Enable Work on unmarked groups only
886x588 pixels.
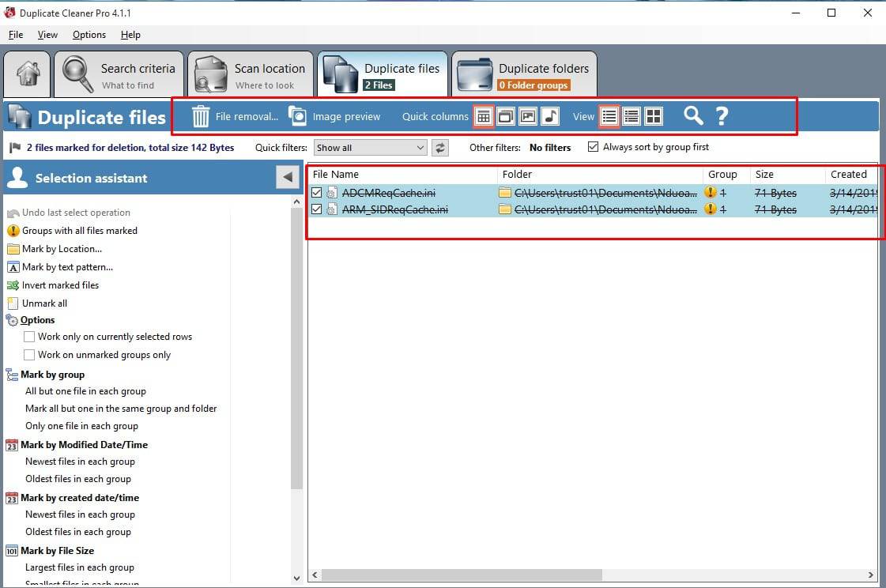pos(29,355)
